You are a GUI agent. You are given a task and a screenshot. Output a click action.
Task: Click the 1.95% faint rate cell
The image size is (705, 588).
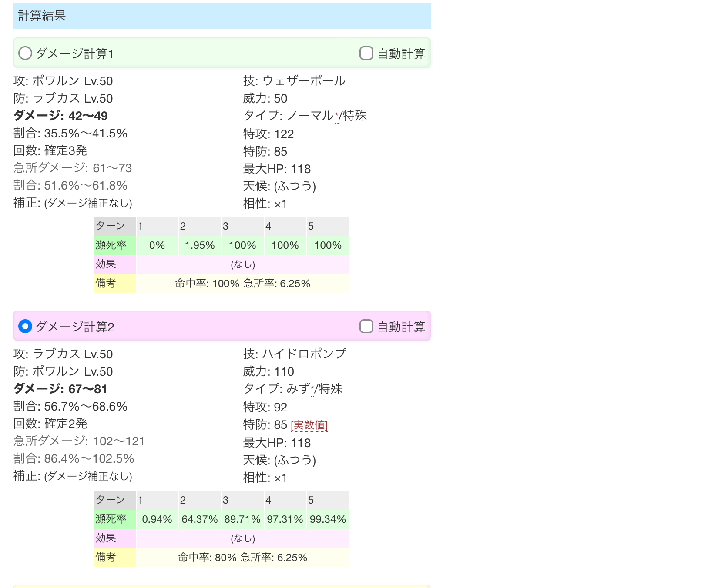point(200,245)
